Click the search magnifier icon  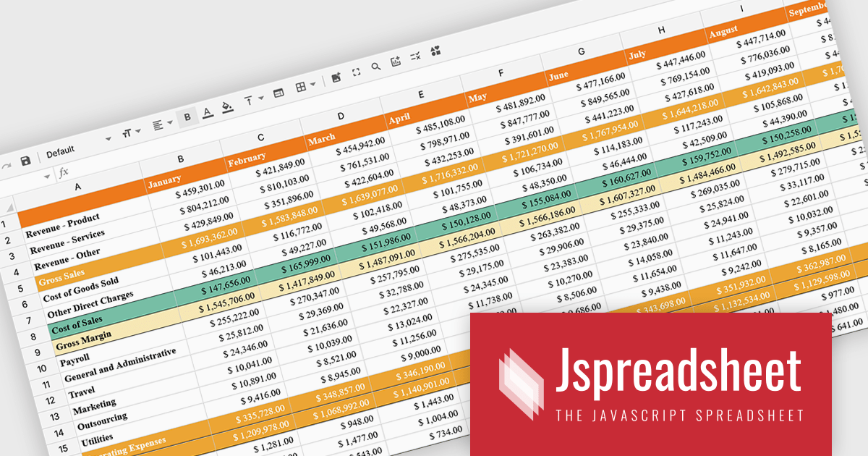(x=375, y=67)
